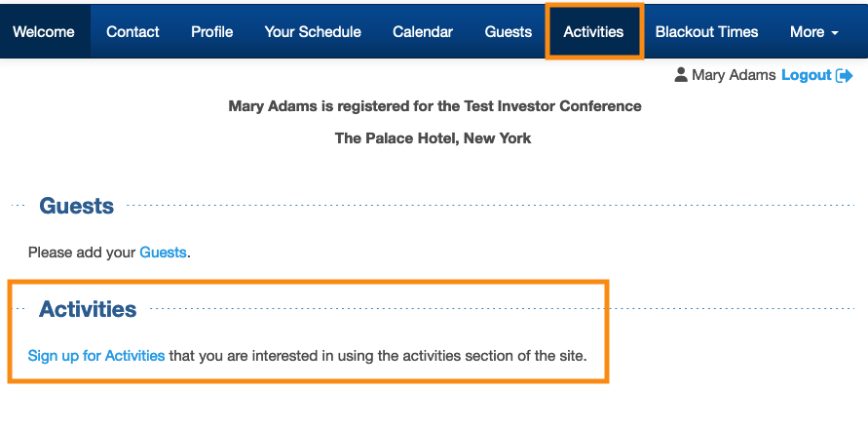Image resolution: width=868 pixels, height=429 pixels.
Task: Select the Calendar tab
Action: point(423,32)
